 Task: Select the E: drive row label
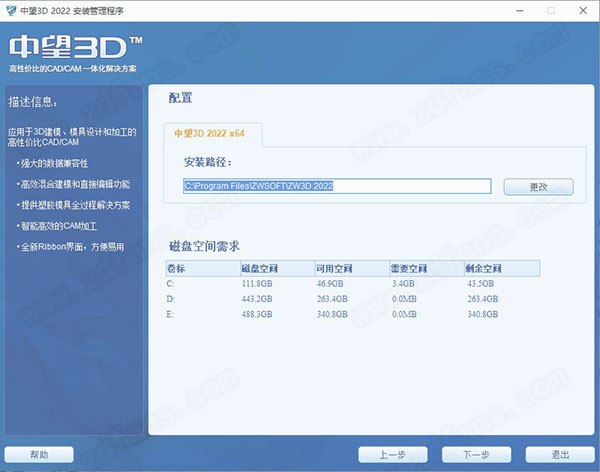[170, 314]
